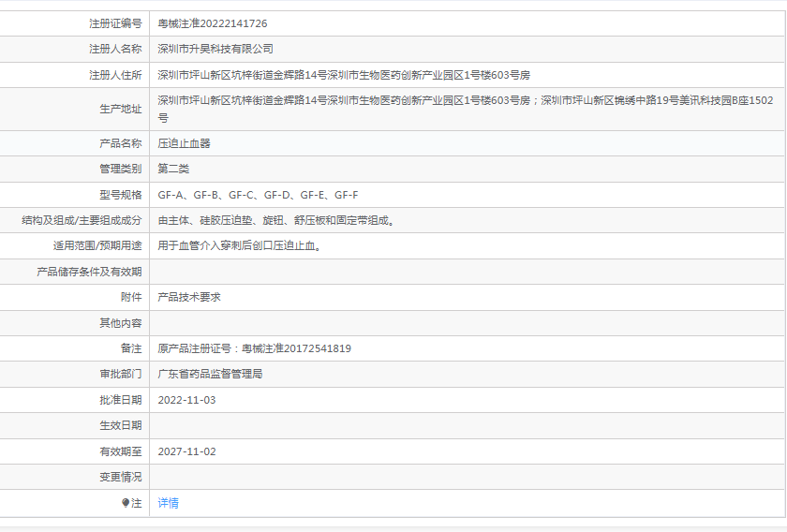The width and height of the screenshot is (787, 532).
Task: Click the 其他内容 label
Action: (x=121, y=323)
